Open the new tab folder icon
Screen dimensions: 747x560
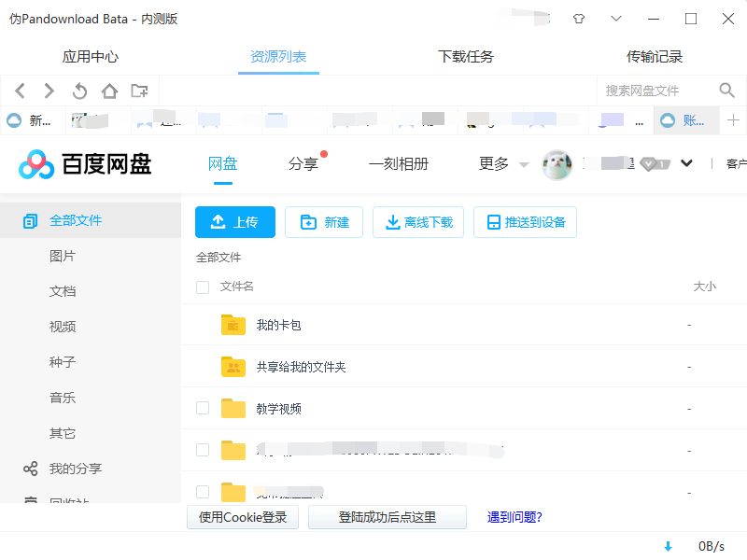(139, 91)
